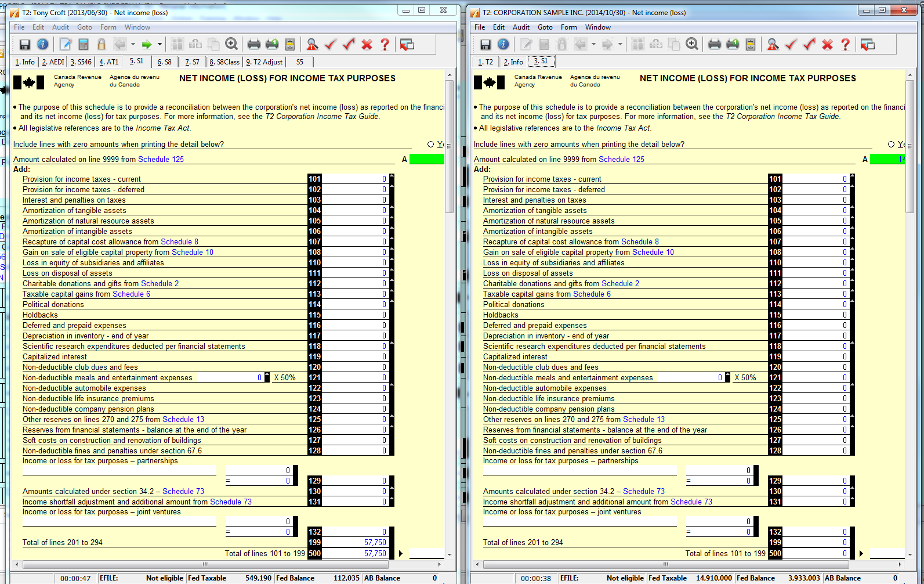Open the Goto menu in CORPORATION SAMPLE window
The width and height of the screenshot is (924, 584).
pos(545,27)
